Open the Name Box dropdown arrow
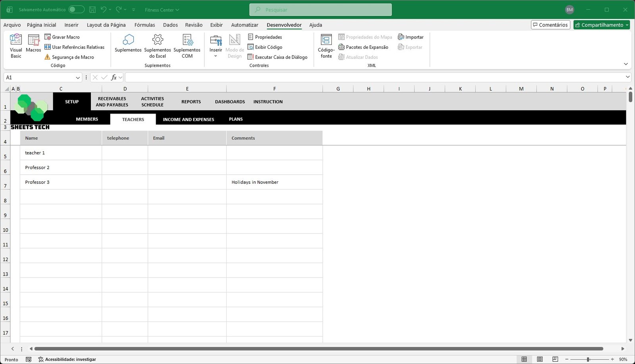This screenshot has height=364, width=635. (78, 77)
